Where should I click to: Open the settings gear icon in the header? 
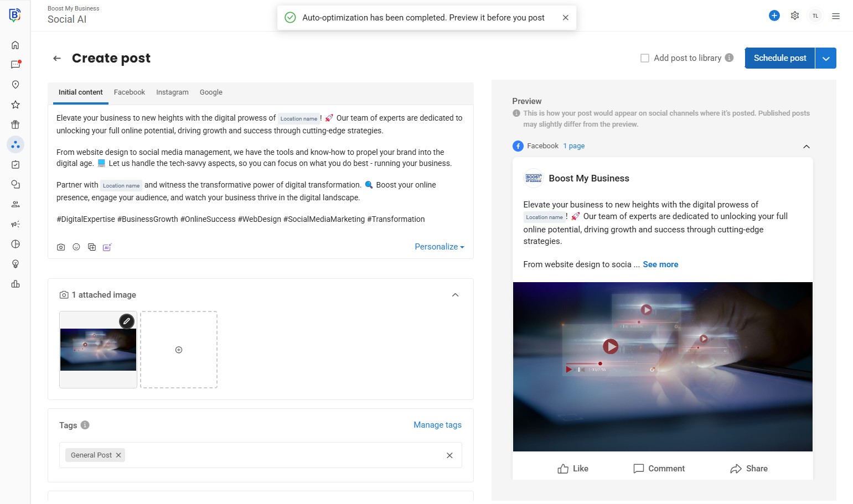point(795,15)
